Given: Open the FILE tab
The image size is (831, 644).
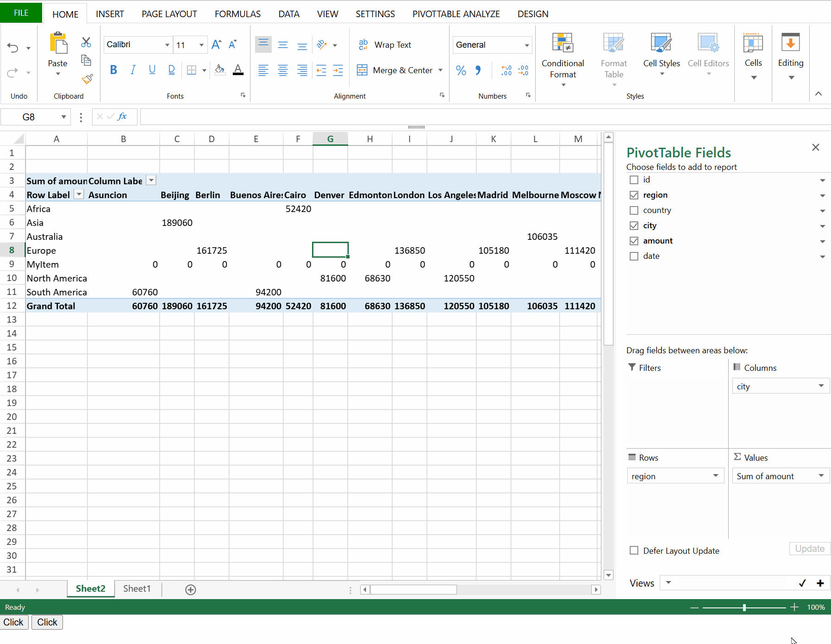Looking at the screenshot, I should point(21,13).
